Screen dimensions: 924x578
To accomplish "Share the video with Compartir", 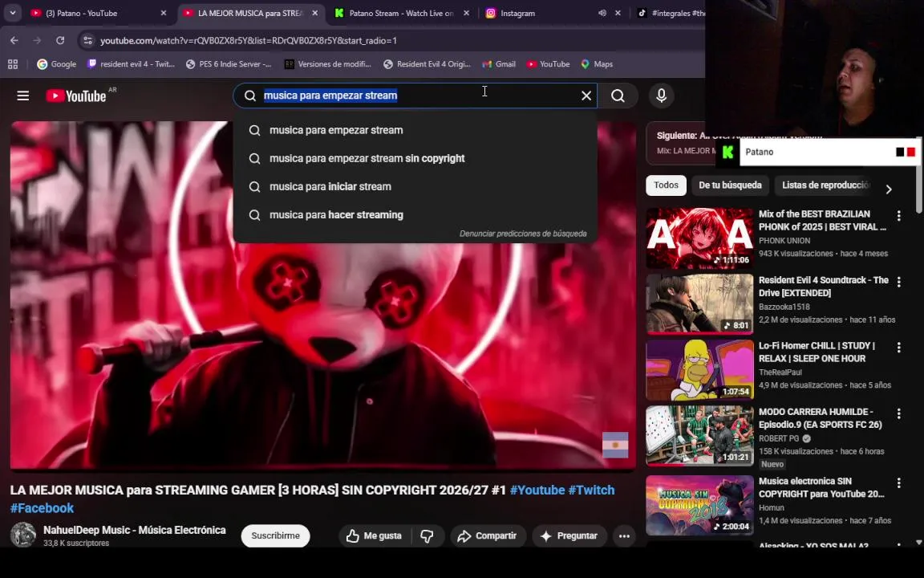I will [488, 536].
